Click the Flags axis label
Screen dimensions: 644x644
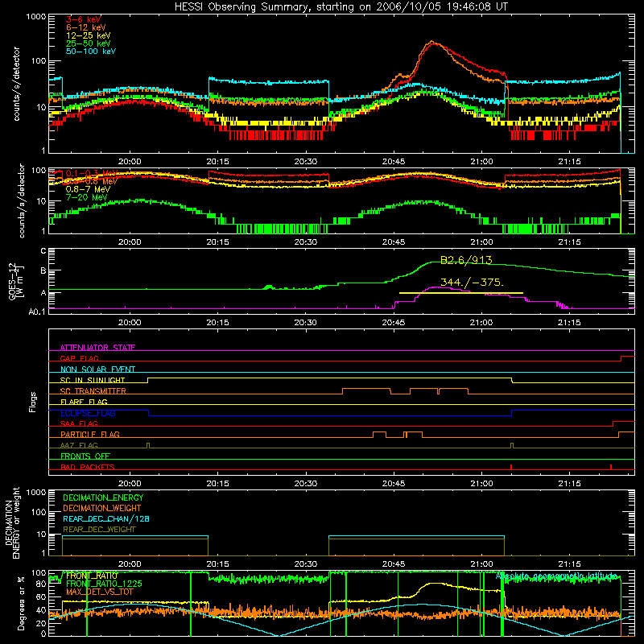(32, 402)
